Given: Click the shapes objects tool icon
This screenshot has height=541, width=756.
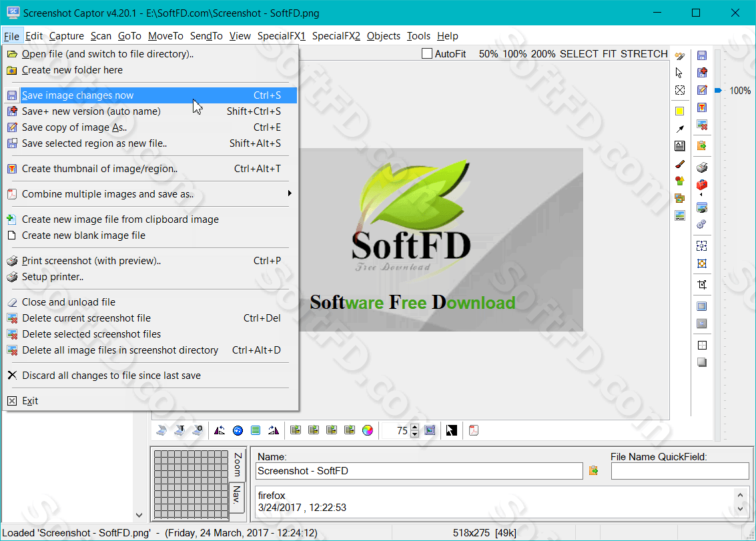Looking at the screenshot, I should point(679,181).
